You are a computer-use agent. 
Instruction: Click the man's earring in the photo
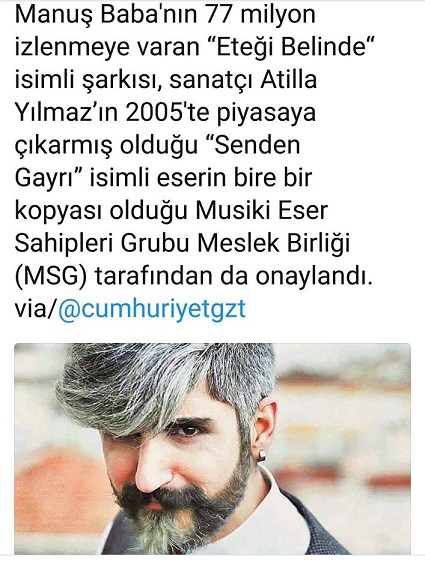pyautogui.click(x=262, y=455)
